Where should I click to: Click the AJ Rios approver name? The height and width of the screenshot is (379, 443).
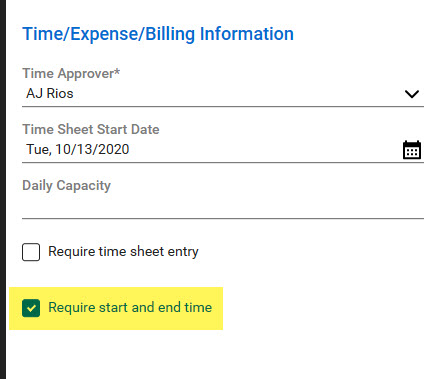coord(50,93)
